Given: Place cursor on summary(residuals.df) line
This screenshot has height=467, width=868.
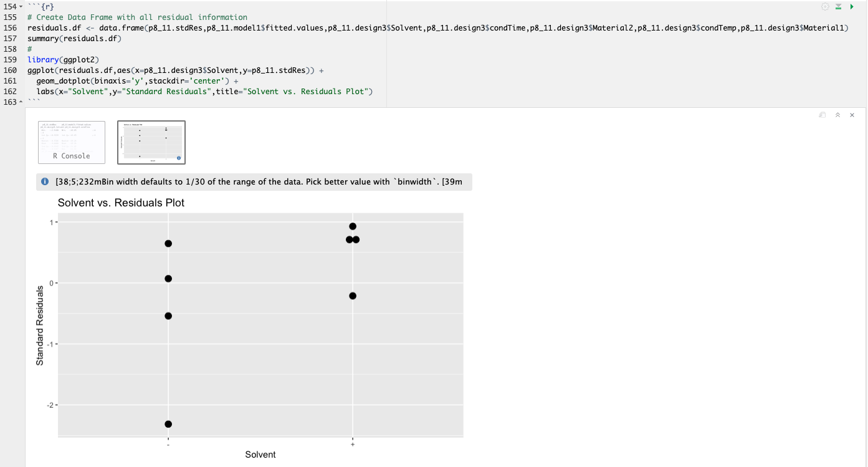Looking at the screenshot, I should point(74,39).
